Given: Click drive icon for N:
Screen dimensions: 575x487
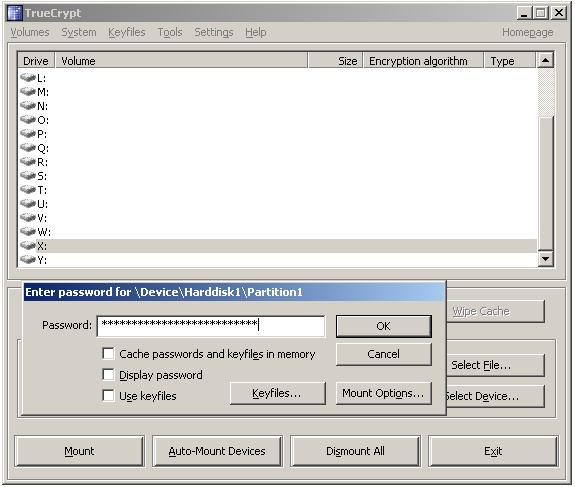Looking at the screenshot, I should (x=28, y=106).
